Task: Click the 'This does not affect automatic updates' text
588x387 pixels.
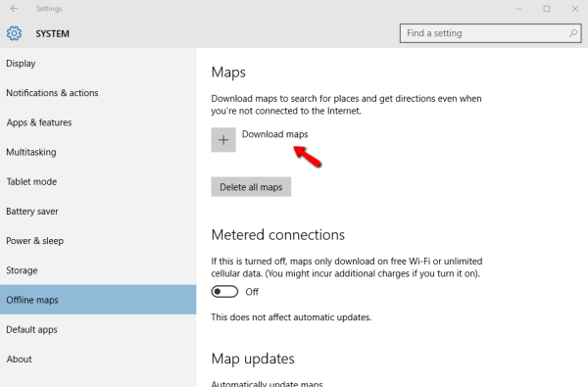Action: (291, 317)
